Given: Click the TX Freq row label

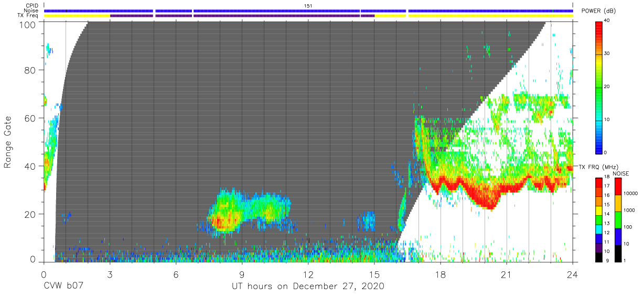Looking at the screenshot, I should [x=28, y=16].
